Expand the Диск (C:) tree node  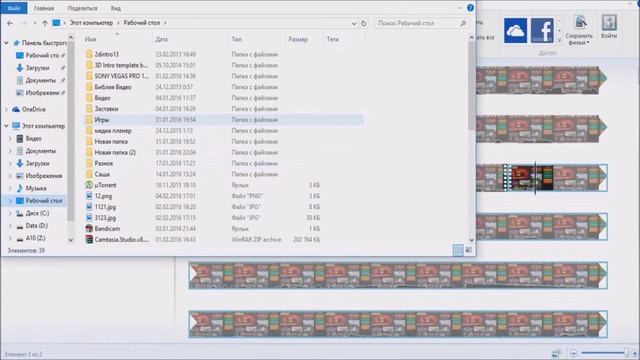pyautogui.click(x=10, y=213)
